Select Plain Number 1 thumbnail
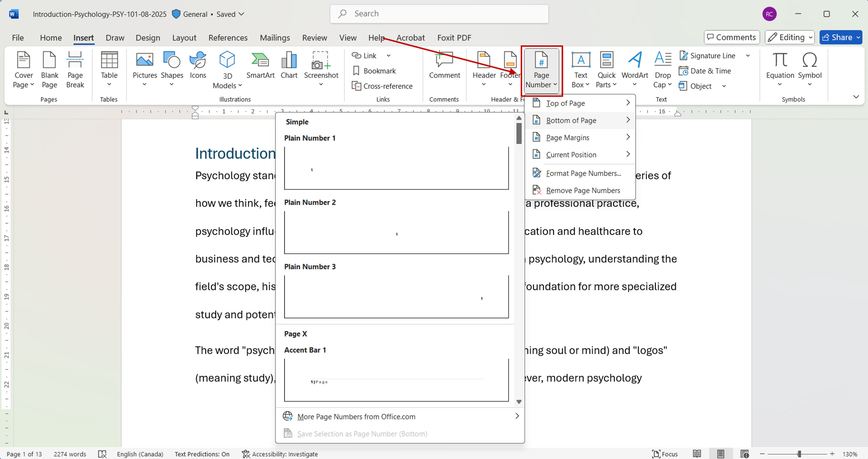 [x=396, y=168]
